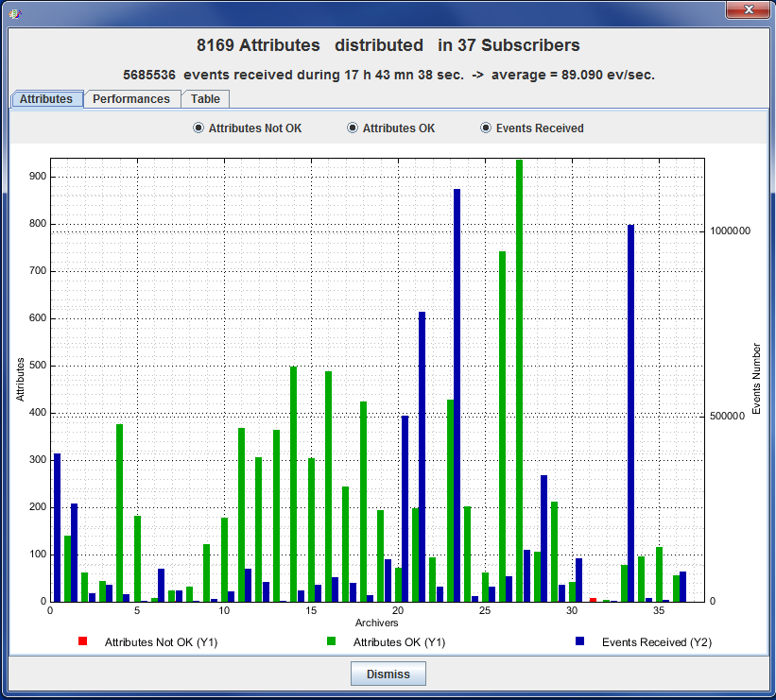This screenshot has width=776, height=700.
Task: Click the Events Received (Y2) legend label
Action: click(x=656, y=642)
